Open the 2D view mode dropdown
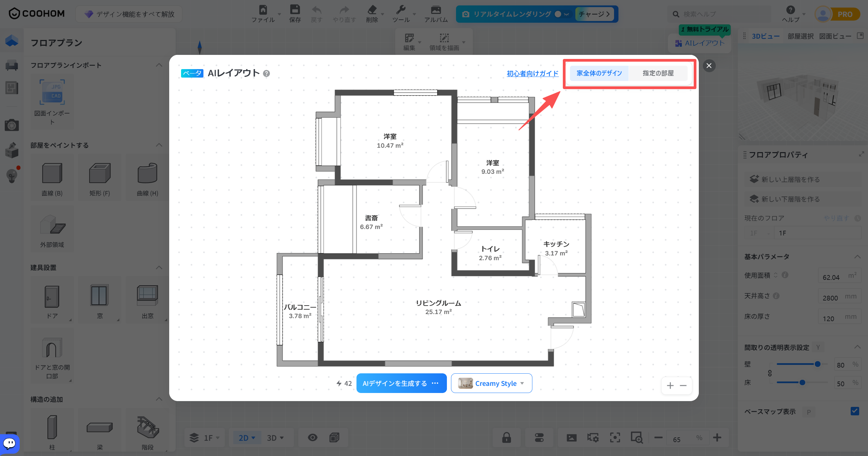Viewport: 868px width, 456px height. pyautogui.click(x=247, y=438)
